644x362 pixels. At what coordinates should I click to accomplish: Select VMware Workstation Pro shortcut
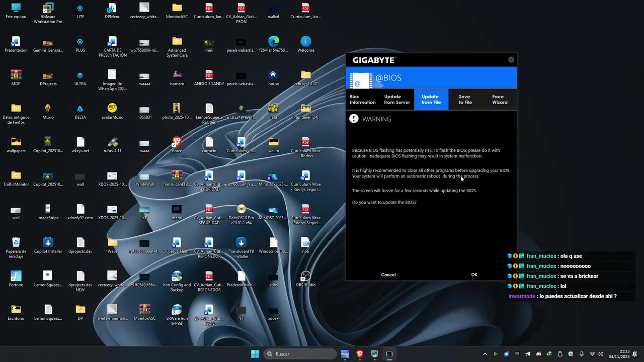[x=48, y=14]
